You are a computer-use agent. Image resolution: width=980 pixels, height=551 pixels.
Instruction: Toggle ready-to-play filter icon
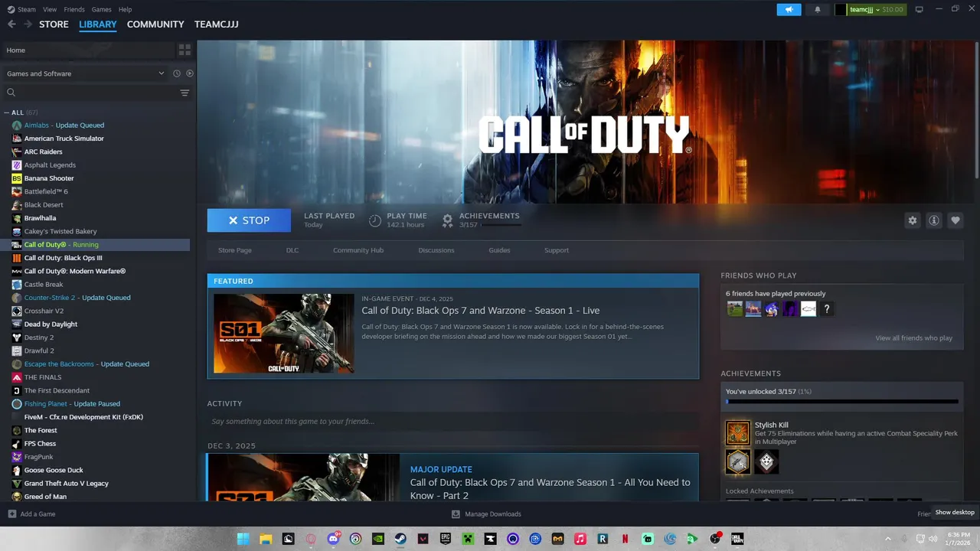[x=190, y=73]
